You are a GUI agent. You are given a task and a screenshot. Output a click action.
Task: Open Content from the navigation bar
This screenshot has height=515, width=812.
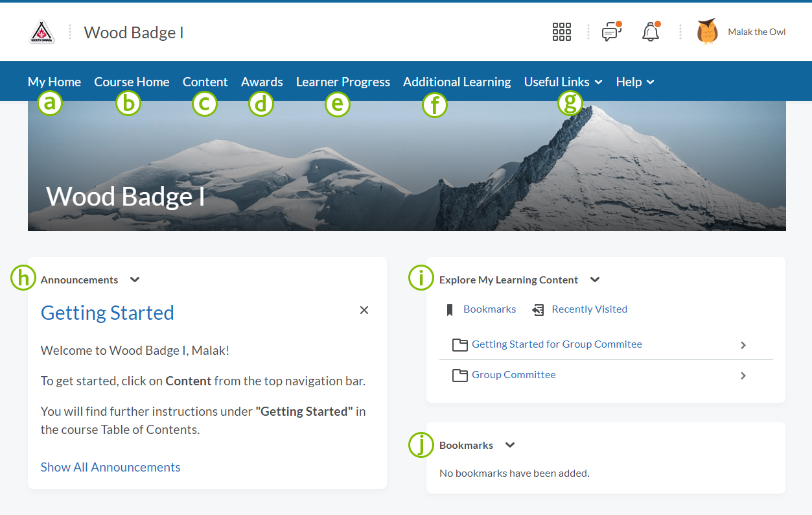pyautogui.click(x=205, y=82)
